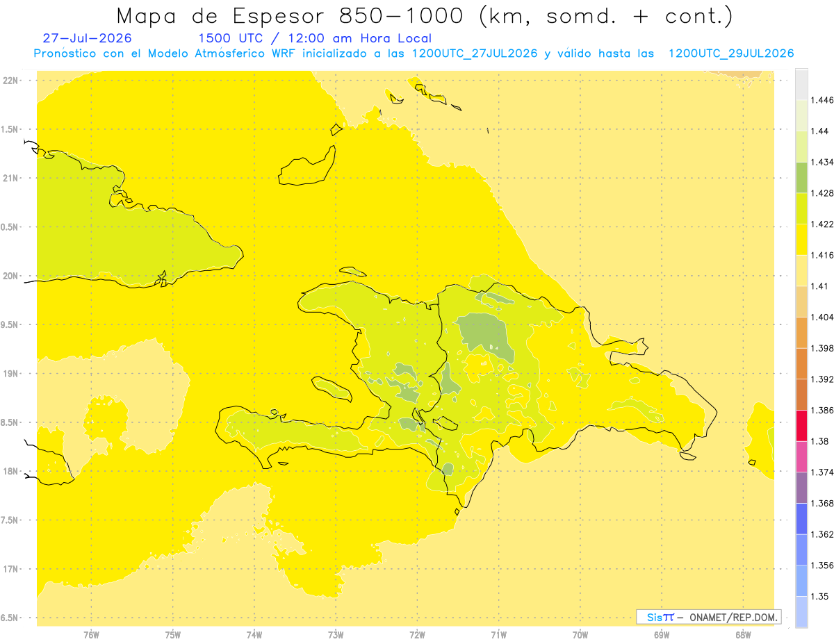Click the legend value 1.374
The image size is (834, 644).
pos(822,472)
